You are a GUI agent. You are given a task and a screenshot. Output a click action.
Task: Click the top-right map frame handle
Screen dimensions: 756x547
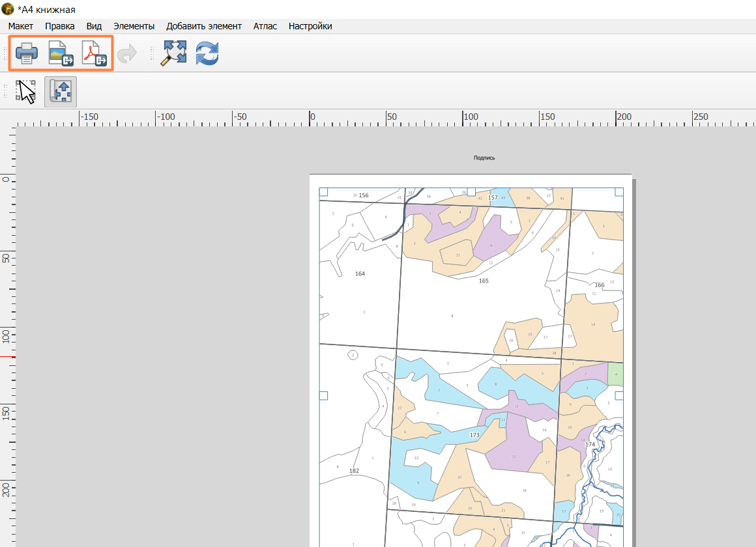coord(619,192)
